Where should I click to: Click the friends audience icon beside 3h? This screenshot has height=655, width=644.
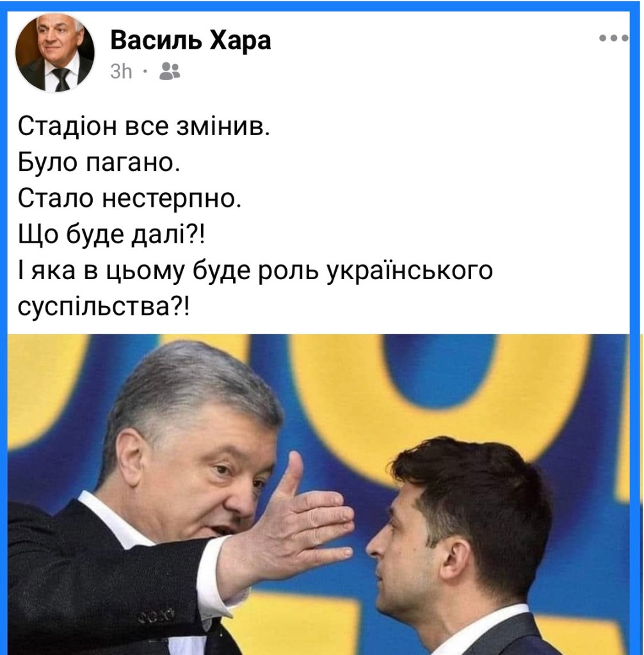pyautogui.click(x=170, y=72)
